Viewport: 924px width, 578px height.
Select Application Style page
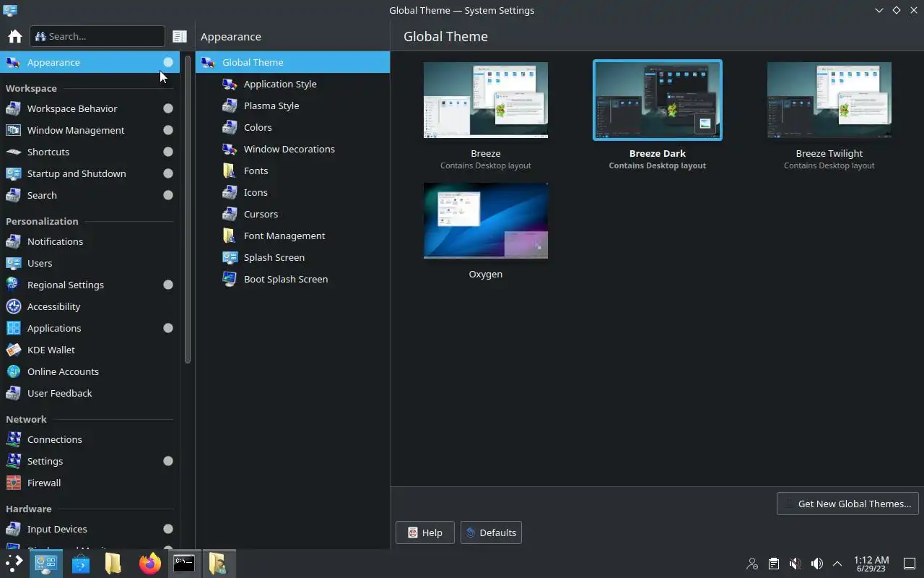coord(292,84)
